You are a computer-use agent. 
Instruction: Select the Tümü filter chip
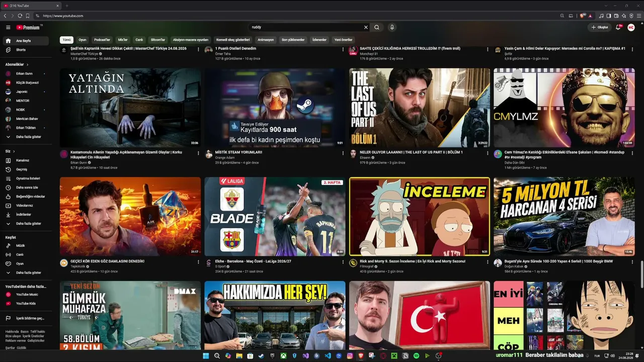[x=66, y=40]
